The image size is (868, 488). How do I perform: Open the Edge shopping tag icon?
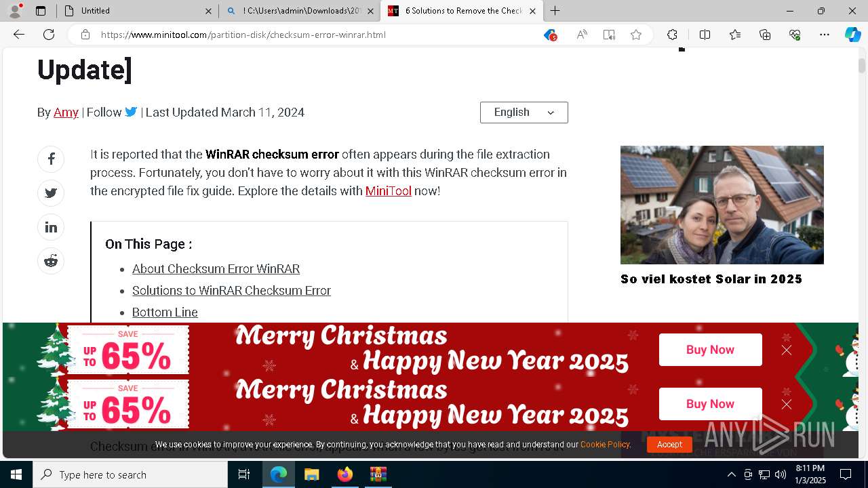tap(550, 35)
